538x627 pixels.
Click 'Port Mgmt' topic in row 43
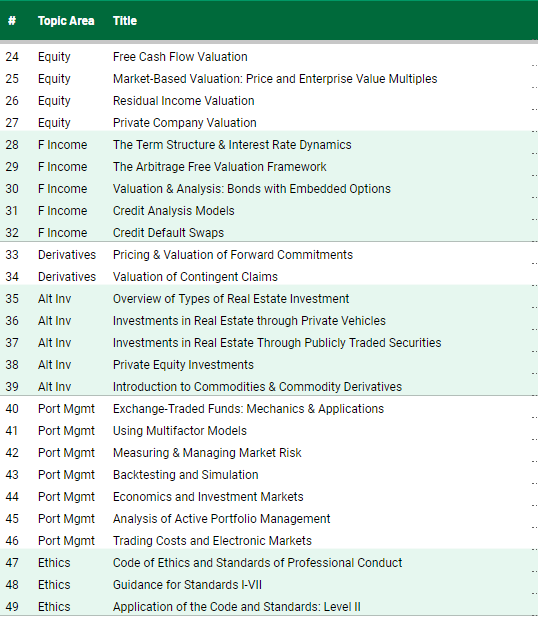(66, 475)
